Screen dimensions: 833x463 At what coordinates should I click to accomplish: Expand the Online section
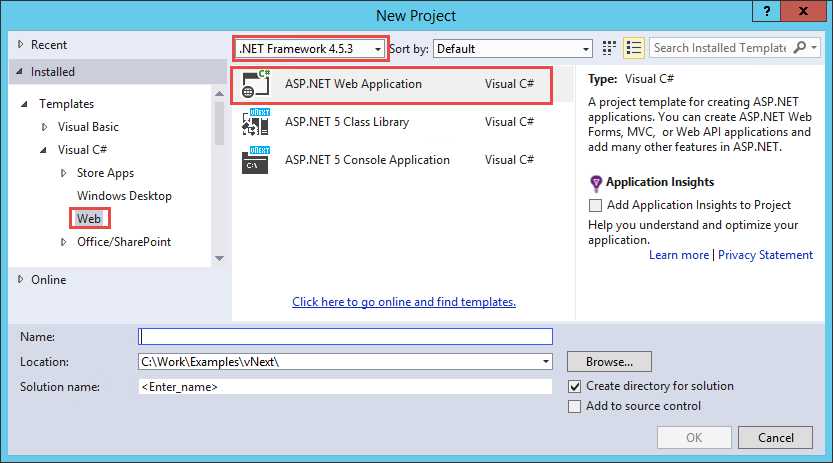click(21, 279)
